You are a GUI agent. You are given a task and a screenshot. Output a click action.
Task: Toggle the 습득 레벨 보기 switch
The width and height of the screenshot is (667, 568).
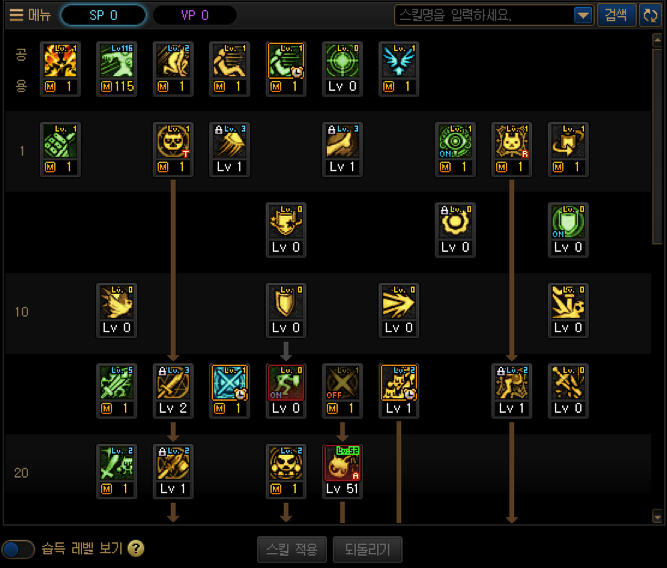coord(17,549)
